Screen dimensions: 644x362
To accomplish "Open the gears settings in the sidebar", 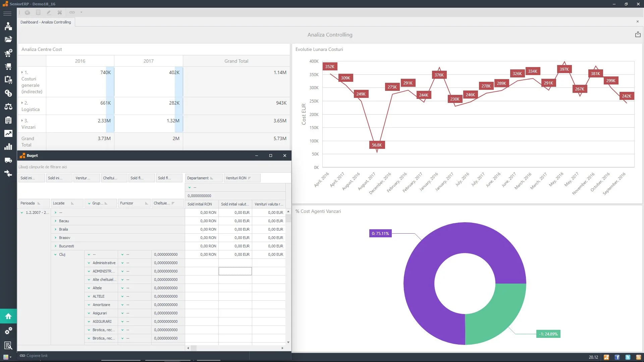I will pos(8,330).
